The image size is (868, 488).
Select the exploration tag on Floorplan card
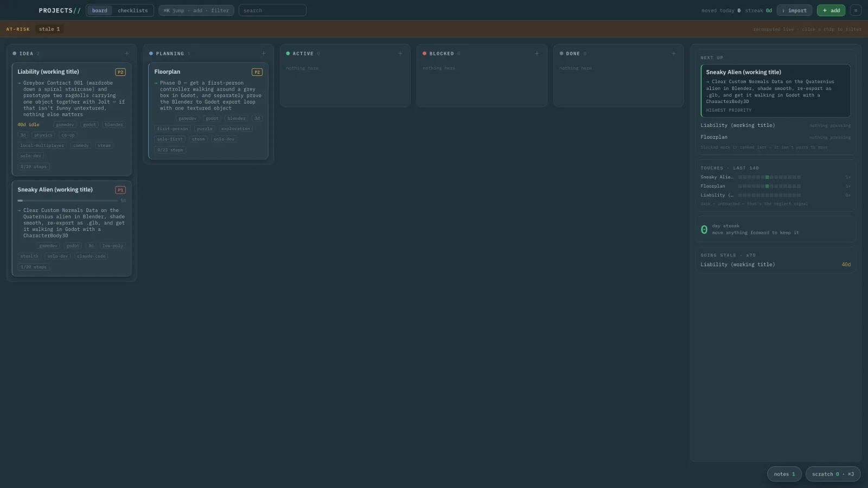[235, 129]
